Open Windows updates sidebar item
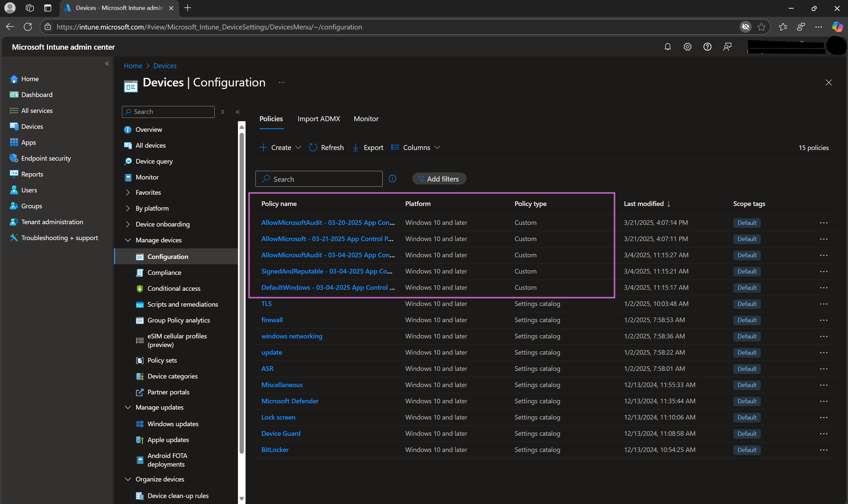 173,424
